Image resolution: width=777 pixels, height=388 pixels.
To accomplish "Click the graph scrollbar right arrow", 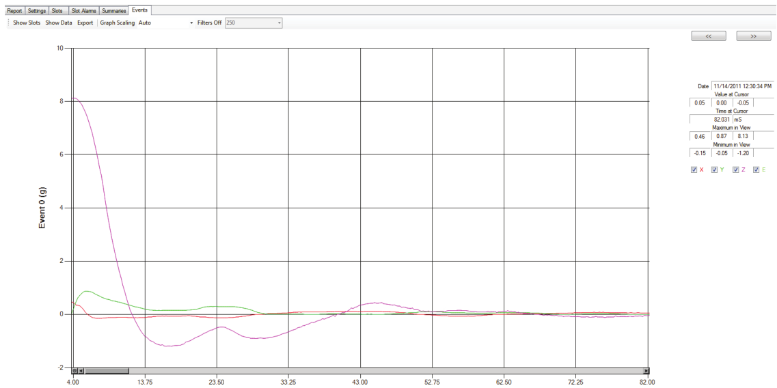I will pos(646,371).
